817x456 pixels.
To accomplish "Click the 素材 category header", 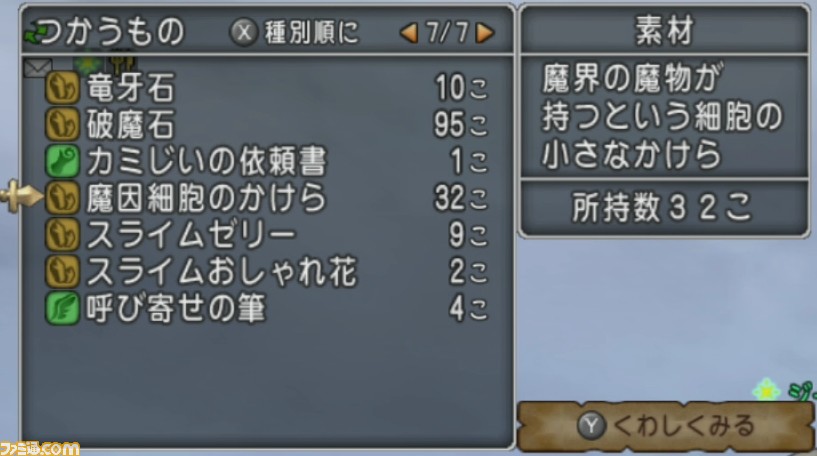I will [x=664, y=30].
